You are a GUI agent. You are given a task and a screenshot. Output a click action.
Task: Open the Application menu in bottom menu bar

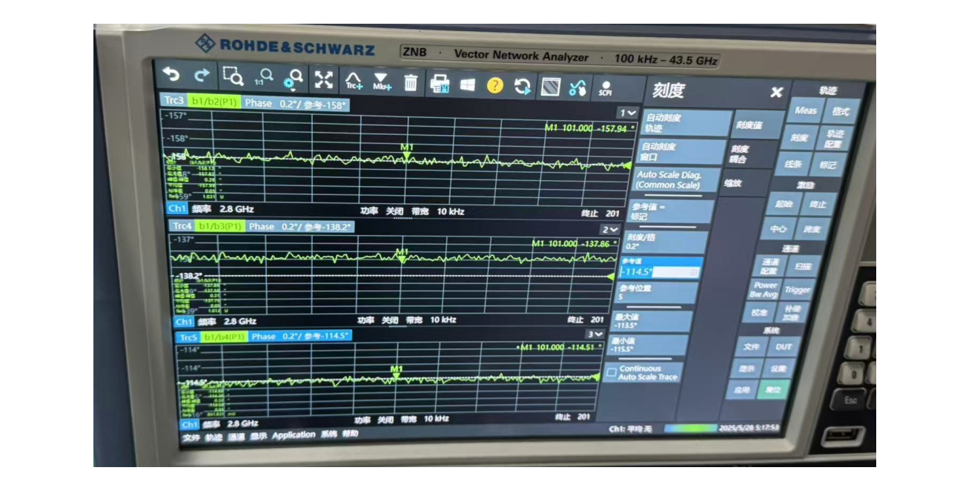[x=294, y=435]
